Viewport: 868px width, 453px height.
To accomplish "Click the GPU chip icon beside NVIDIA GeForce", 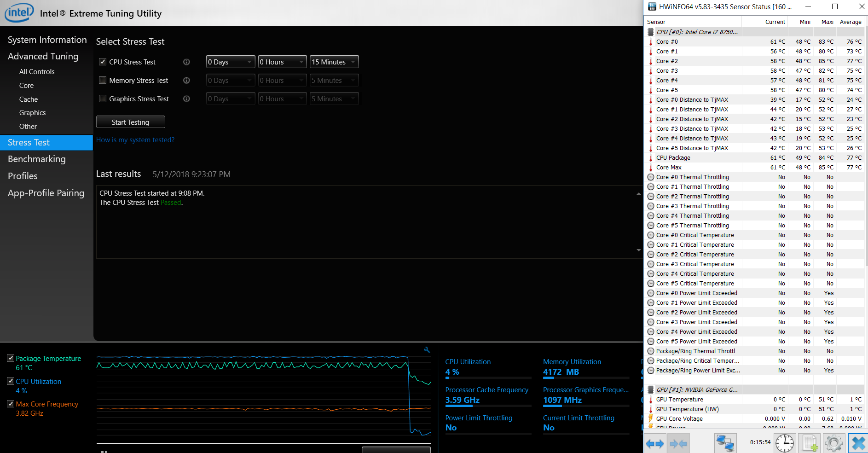I will (650, 389).
